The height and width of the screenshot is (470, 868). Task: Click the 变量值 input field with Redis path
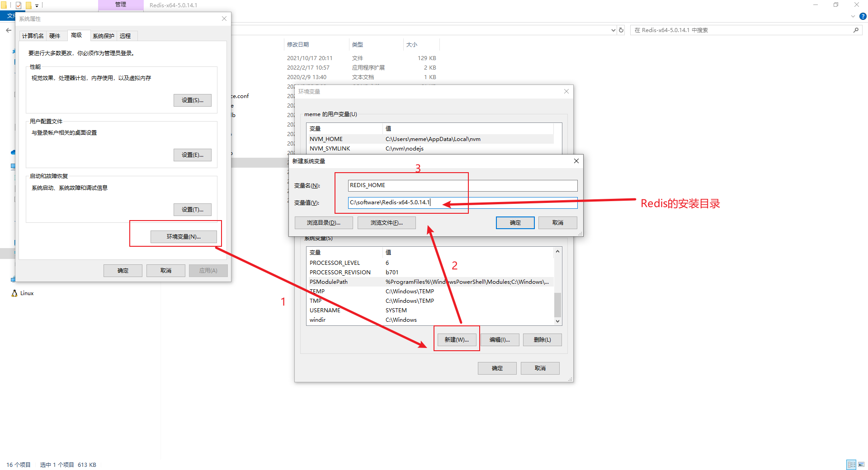pos(463,202)
